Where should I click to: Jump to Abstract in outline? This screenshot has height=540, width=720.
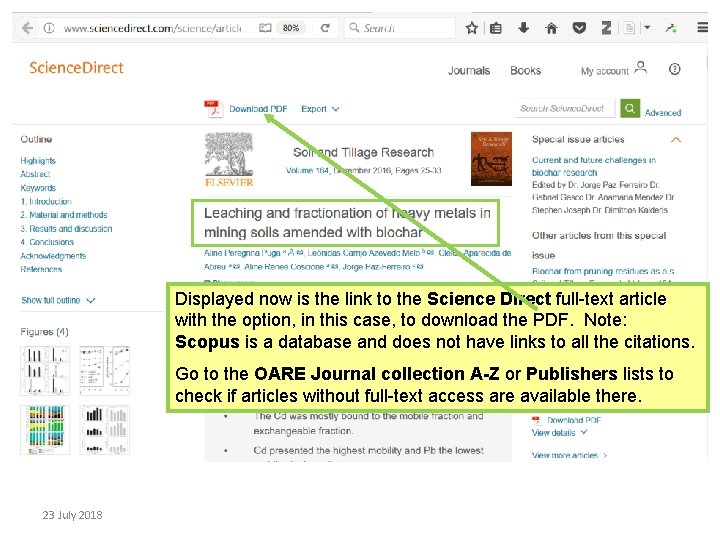coord(35,174)
